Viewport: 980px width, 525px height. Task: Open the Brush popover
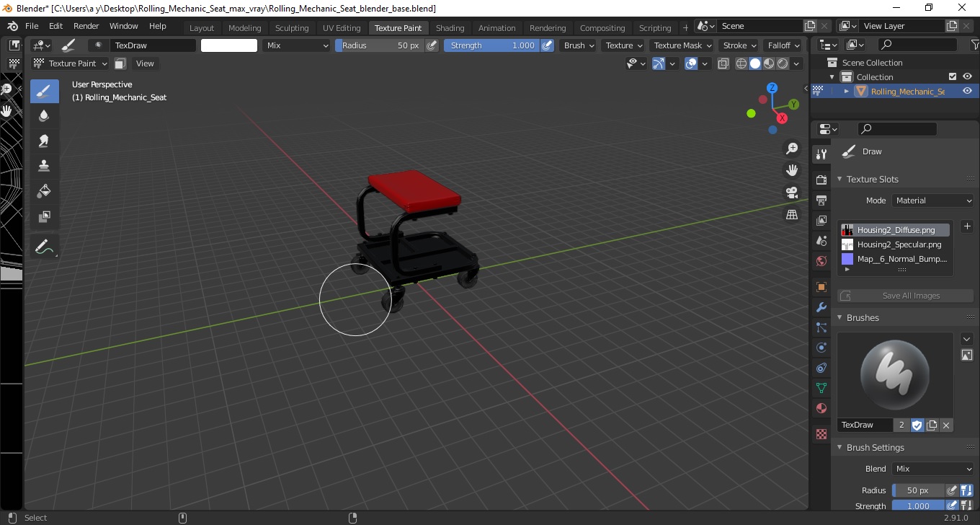(579, 45)
